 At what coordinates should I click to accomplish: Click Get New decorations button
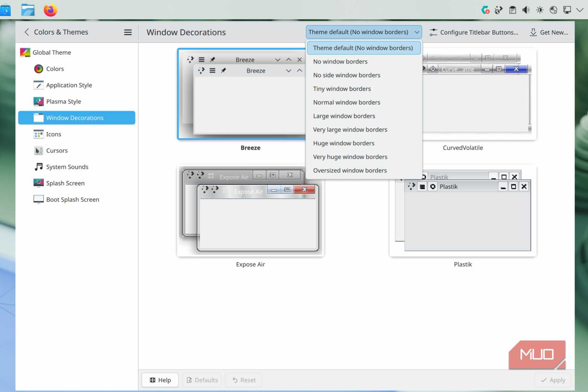(549, 32)
